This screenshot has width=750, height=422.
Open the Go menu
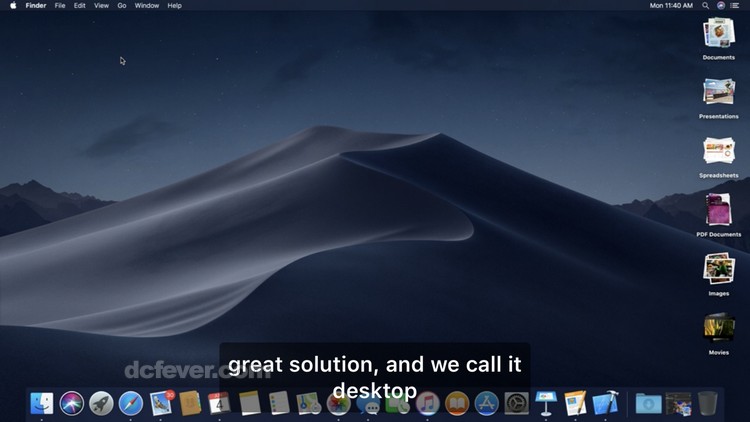click(122, 6)
